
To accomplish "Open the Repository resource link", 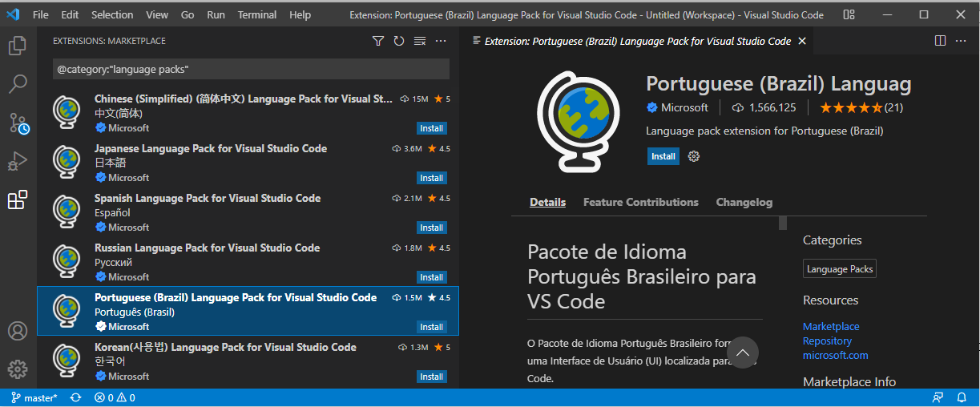I will pos(827,341).
